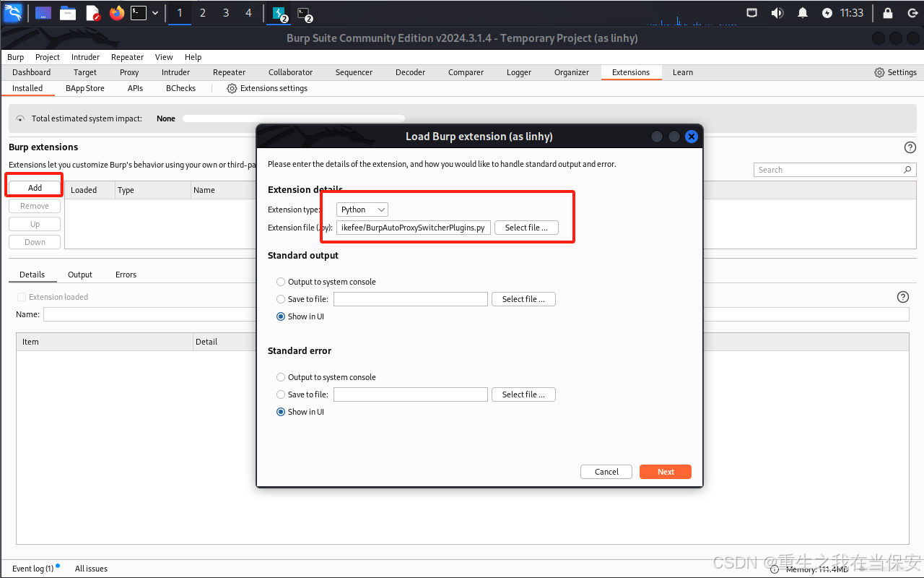Open the BChecks sub-tab
This screenshot has width=924, height=578.
180,88
